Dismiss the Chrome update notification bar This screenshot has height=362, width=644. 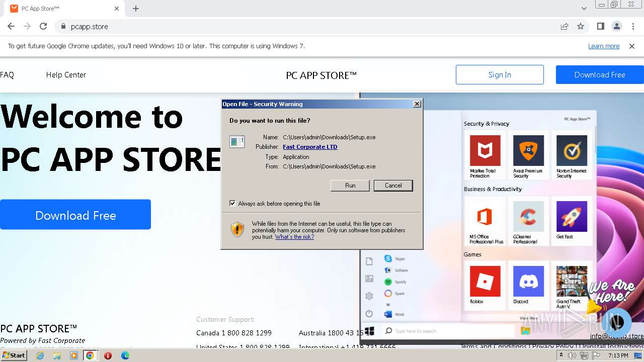(632, 46)
